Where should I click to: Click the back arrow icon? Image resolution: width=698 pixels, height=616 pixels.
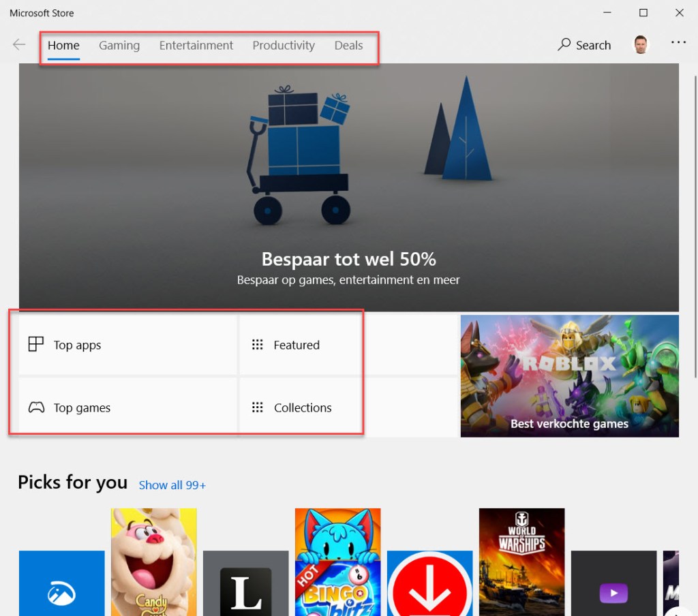pyautogui.click(x=19, y=45)
